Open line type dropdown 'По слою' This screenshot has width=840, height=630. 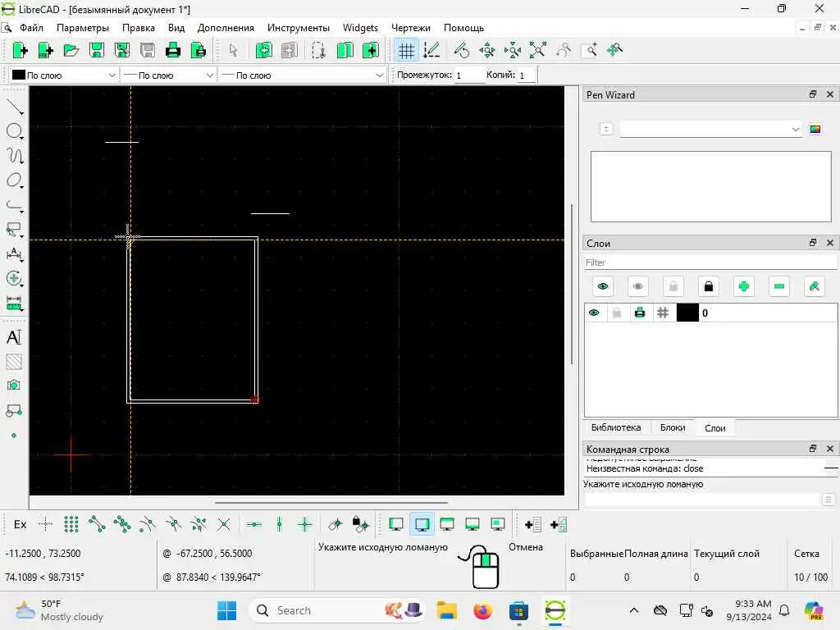(x=302, y=75)
